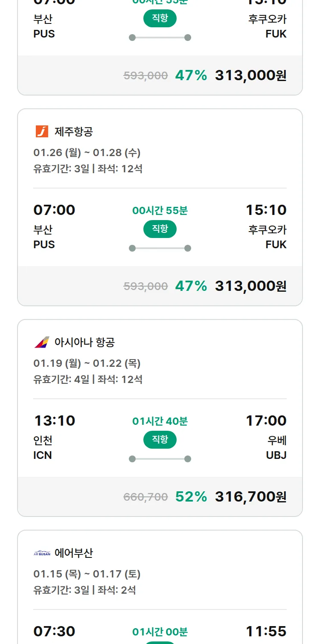Click the route line in the 인천–우베 card
320x644 pixels.
click(160, 459)
